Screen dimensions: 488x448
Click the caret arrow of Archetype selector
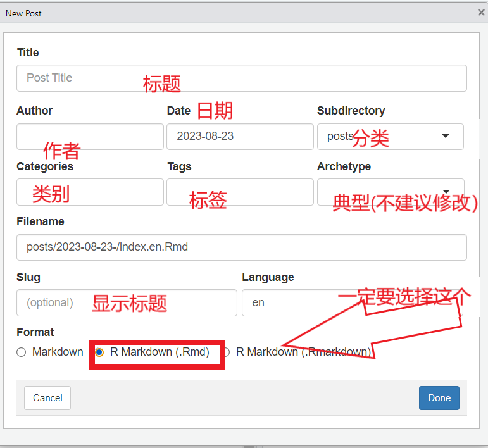pos(445,192)
